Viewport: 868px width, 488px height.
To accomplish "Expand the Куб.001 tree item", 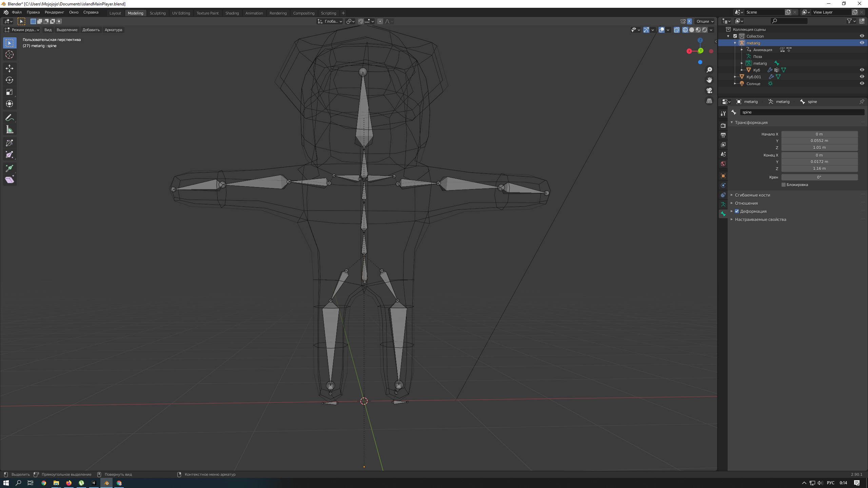I will (x=735, y=77).
